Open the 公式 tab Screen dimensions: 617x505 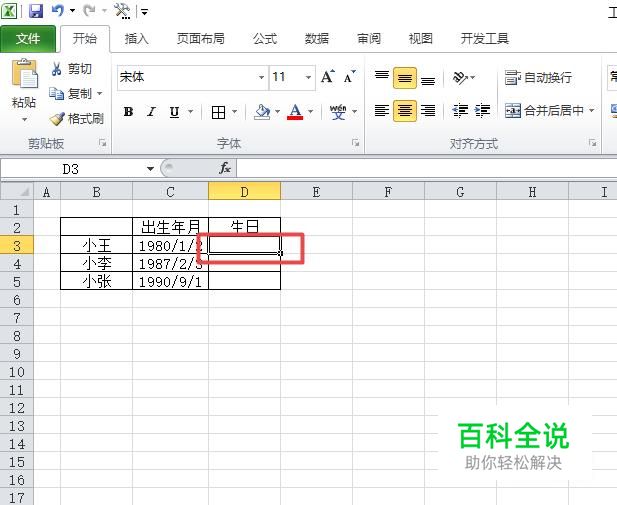265,39
